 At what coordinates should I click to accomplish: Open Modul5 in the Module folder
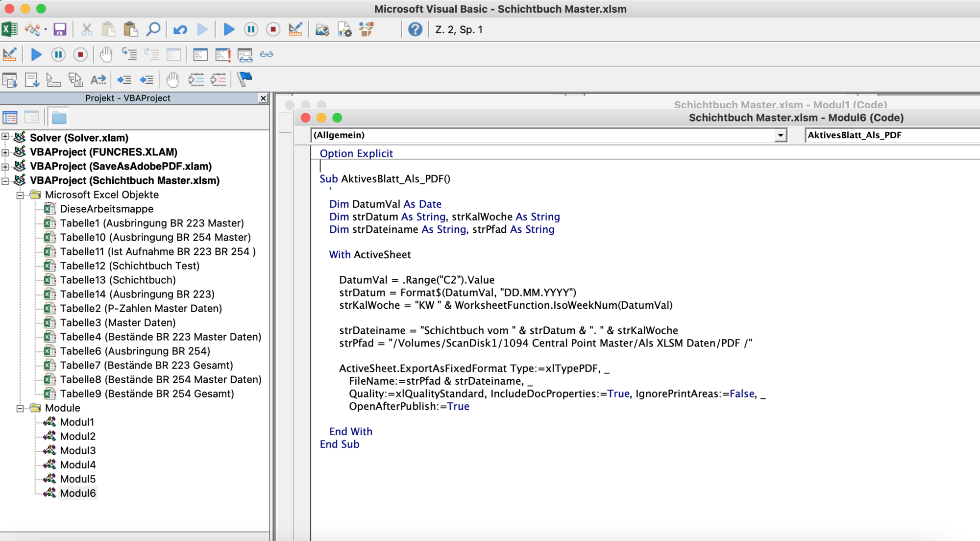(78, 479)
